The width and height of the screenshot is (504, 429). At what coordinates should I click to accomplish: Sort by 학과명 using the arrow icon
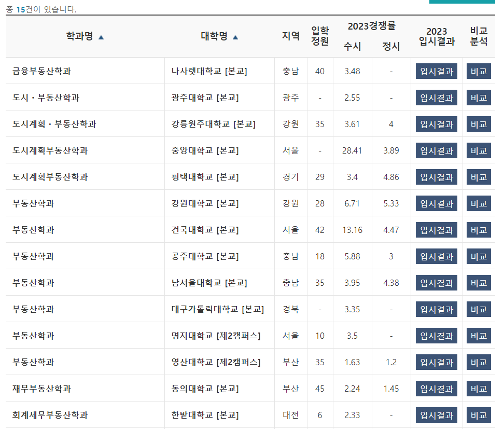(x=101, y=37)
